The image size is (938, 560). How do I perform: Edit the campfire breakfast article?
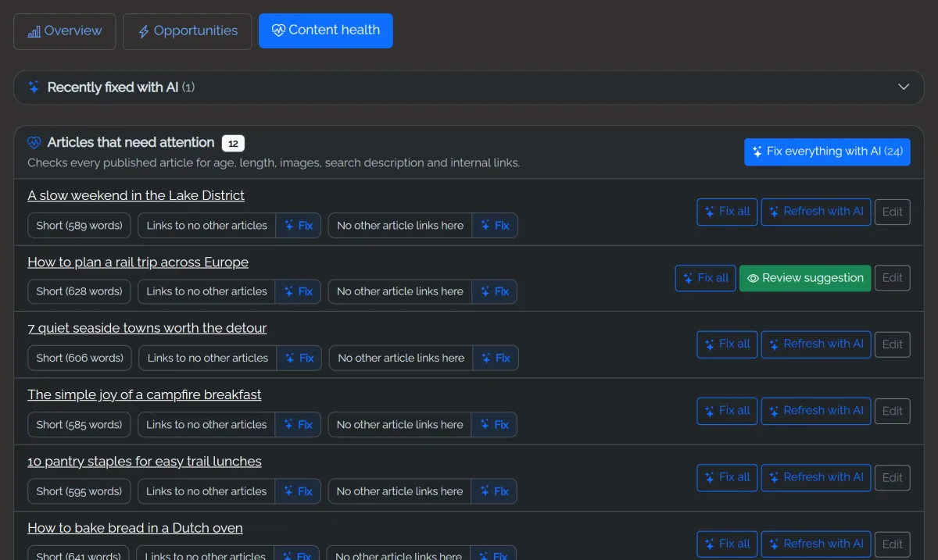[x=893, y=411]
